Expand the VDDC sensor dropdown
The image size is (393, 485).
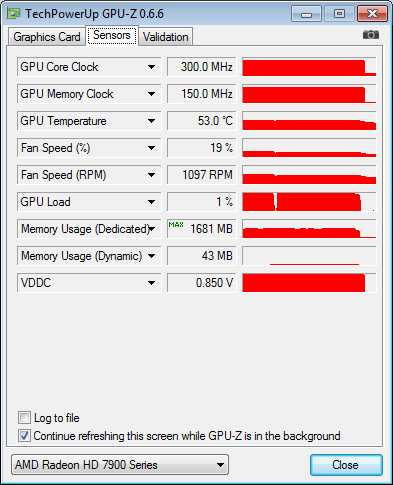click(151, 283)
